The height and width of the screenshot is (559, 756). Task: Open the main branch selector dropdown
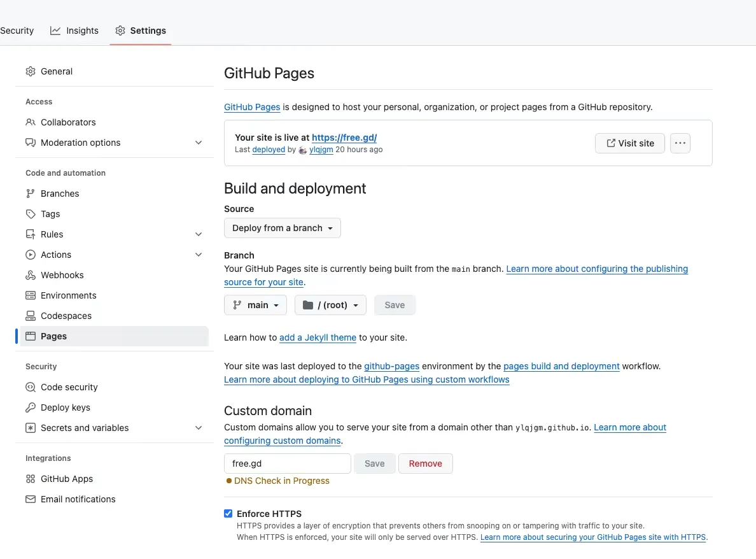[255, 305]
